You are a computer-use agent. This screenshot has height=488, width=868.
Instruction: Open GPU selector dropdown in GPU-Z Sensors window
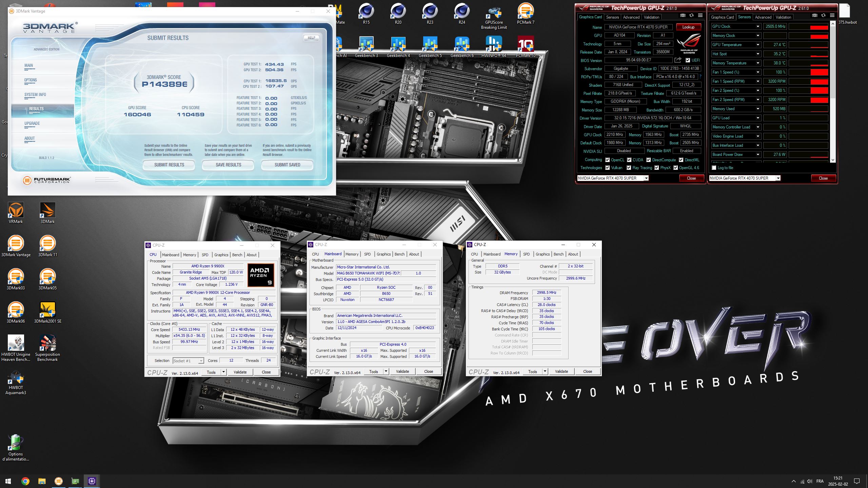click(778, 178)
